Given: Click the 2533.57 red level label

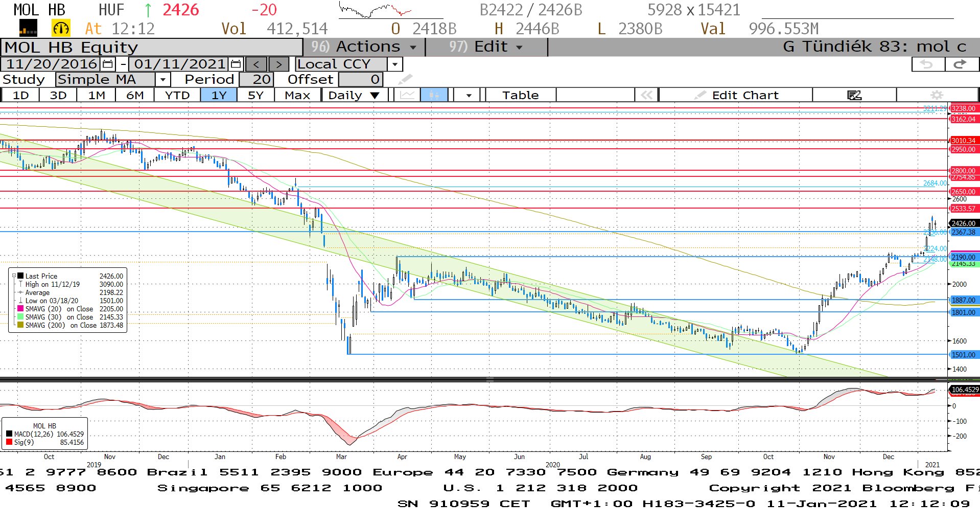Looking at the screenshot, I should 964,209.
